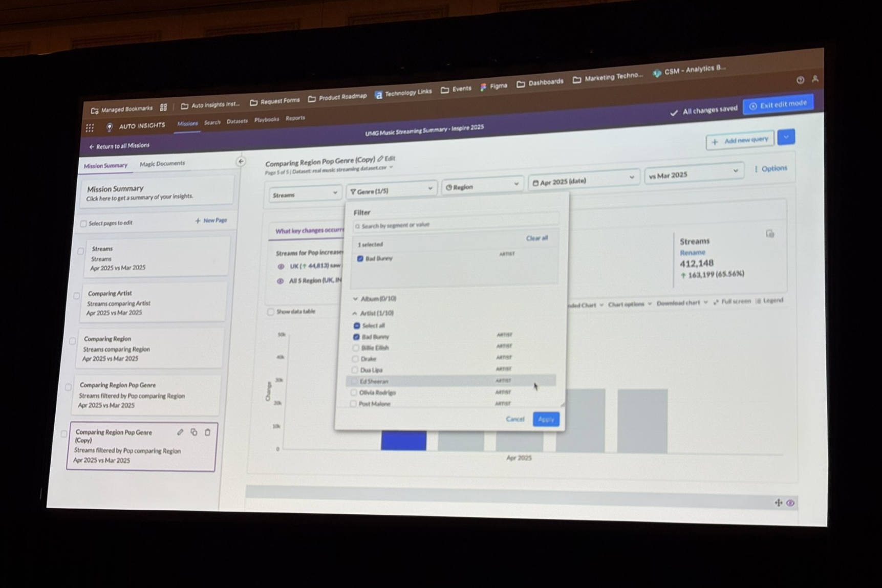This screenshot has width=882, height=588.
Task: Open the user profile icon
Action: point(815,79)
